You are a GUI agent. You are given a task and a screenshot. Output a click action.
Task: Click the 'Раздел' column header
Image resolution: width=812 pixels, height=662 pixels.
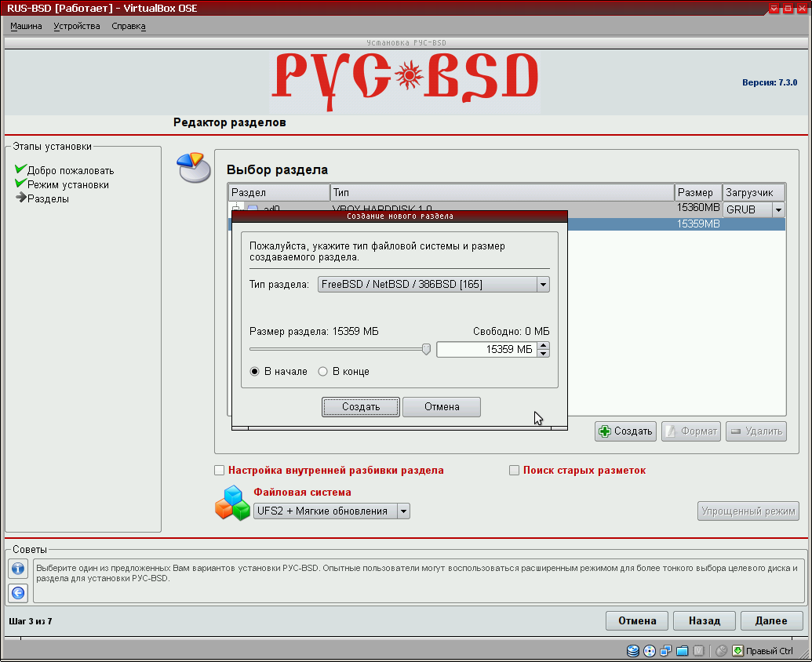tap(279, 192)
